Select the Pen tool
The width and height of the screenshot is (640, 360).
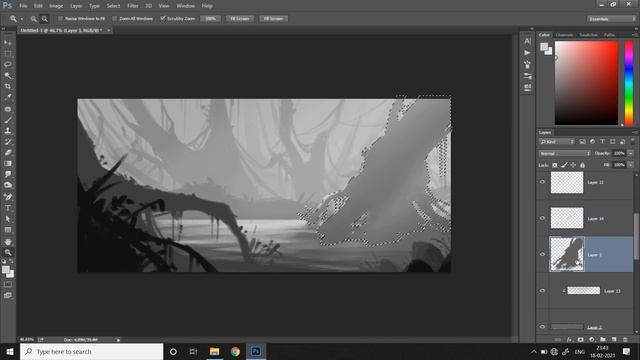[x=8, y=197]
